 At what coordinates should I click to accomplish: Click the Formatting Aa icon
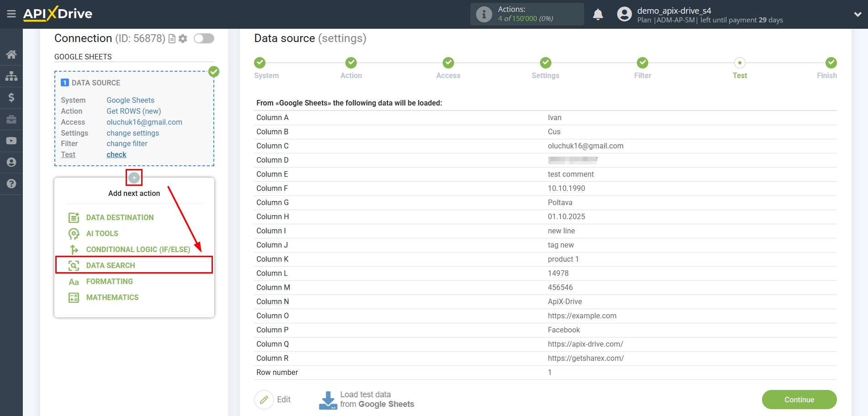click(74, 281)
